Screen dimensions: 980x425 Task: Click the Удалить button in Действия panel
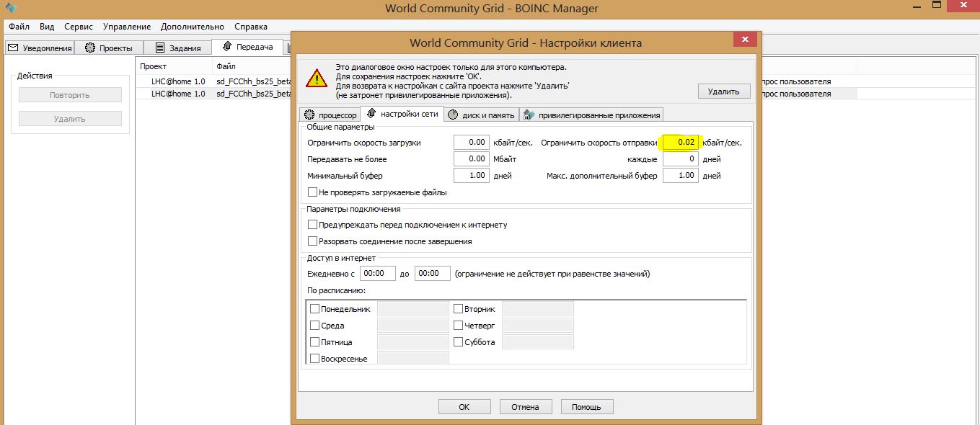coord(70,119)
